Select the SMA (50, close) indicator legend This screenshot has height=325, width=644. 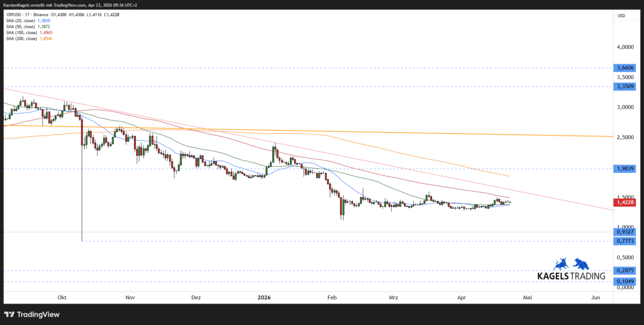pyautogui.click(x=21, y=26)
